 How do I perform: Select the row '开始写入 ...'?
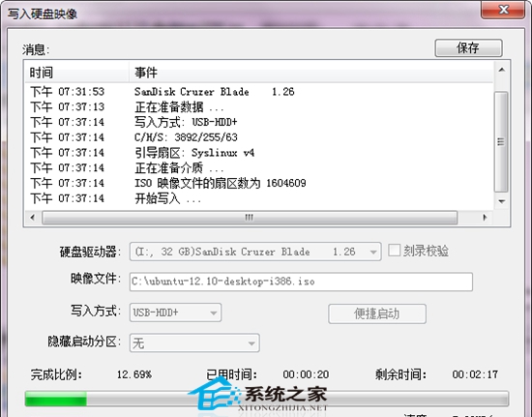pos(259,198)
